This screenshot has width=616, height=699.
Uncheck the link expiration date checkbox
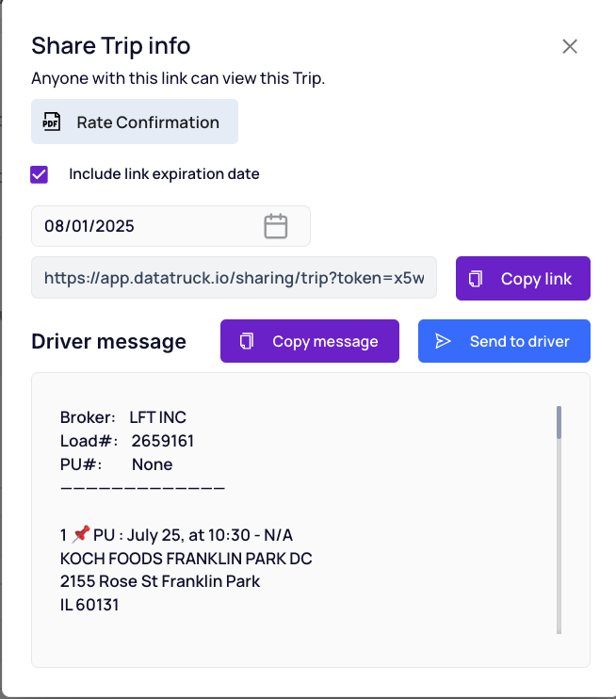click(x=40, y=174)
